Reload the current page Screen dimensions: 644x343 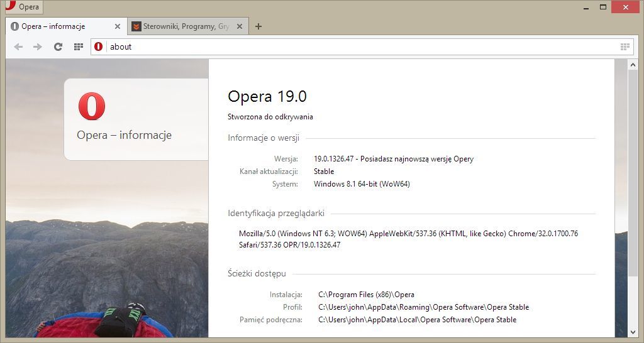[58, 46]
